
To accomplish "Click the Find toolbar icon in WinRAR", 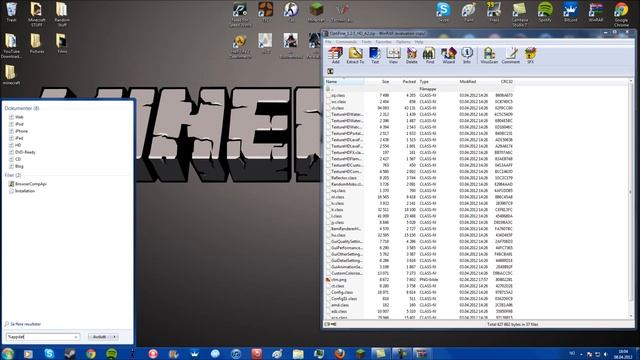I will click(x=430, y=55).
